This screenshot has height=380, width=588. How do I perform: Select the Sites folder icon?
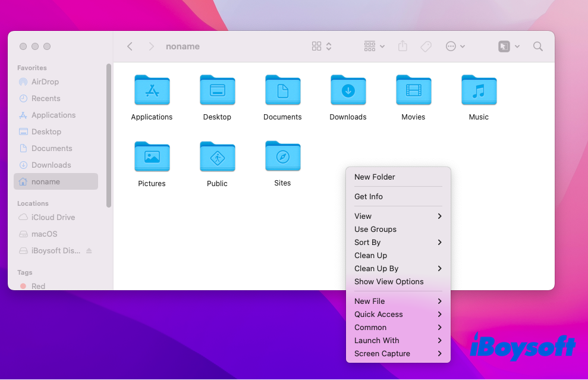(282, 156)
